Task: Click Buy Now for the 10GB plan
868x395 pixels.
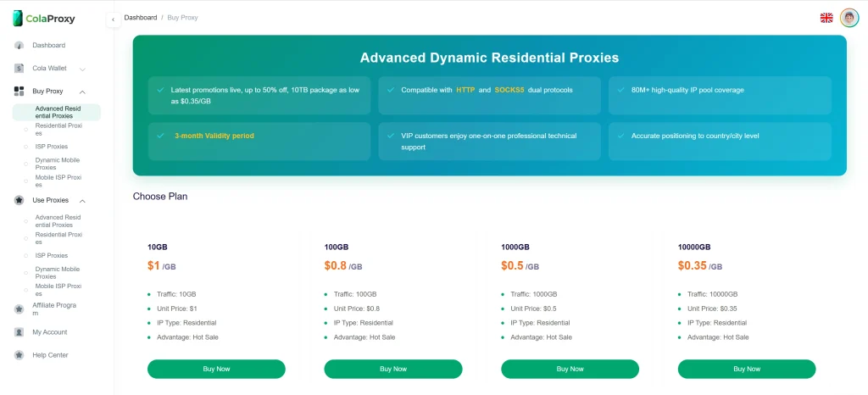Action: [216, 369]
